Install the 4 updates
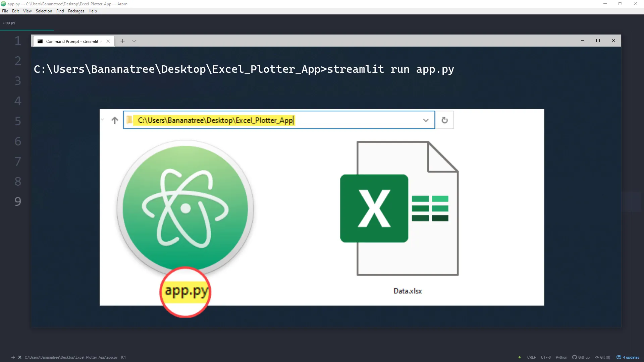Image resolution: width=644 pixels, height=362 pixels. [628, 357]
